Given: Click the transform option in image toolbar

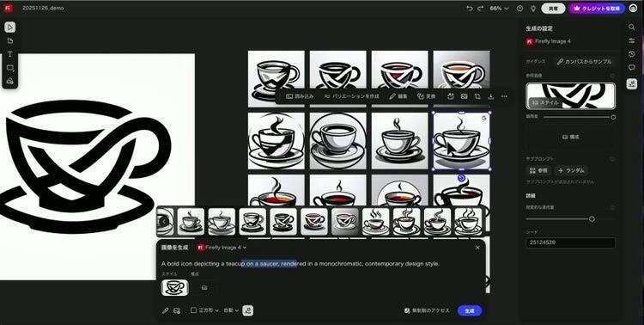Looking at the screenshot, I should pos(426,96).
